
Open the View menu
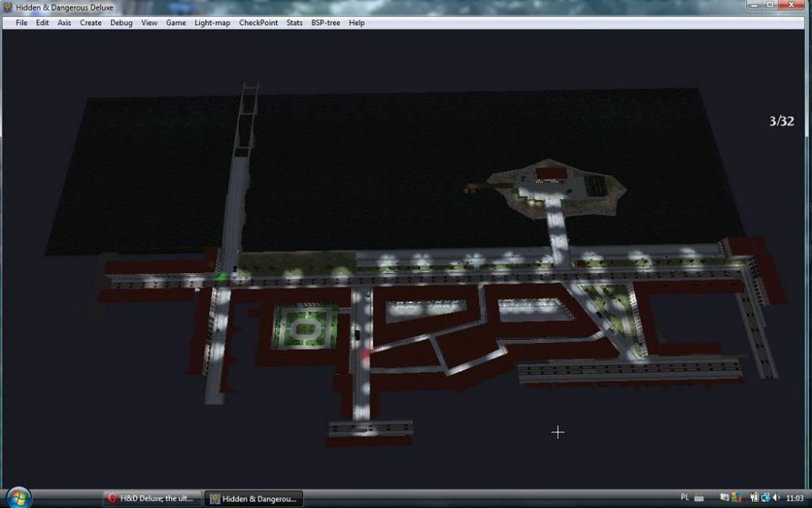(x=149, y=23)
